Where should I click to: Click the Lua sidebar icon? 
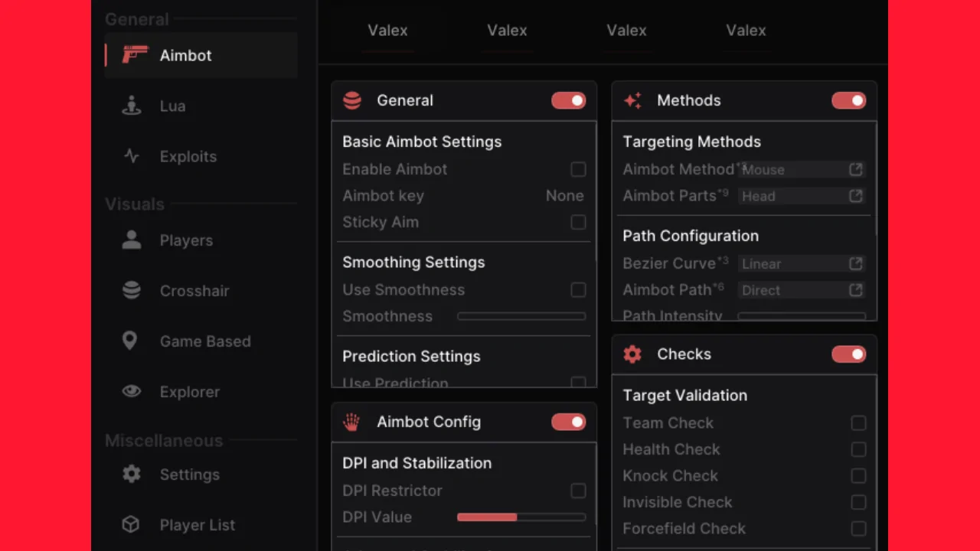coord(132,106)
